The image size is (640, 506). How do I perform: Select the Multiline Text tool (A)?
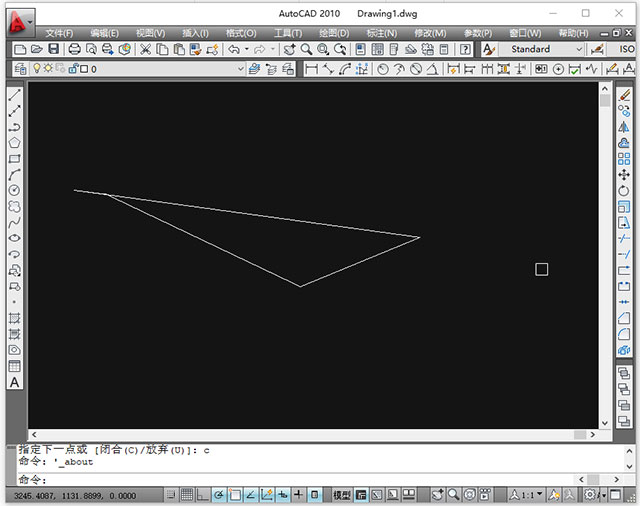pos(14,382)
